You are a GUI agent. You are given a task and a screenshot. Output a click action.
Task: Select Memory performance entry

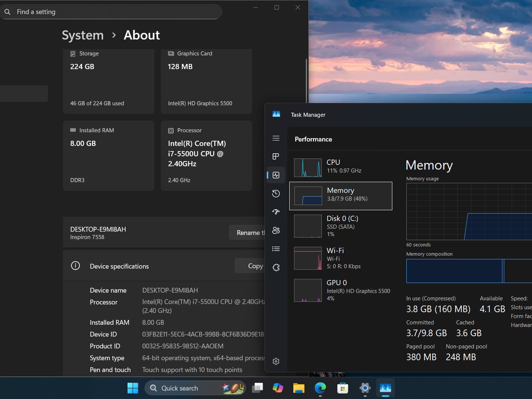pyautogui.click(x=341, y=196)
